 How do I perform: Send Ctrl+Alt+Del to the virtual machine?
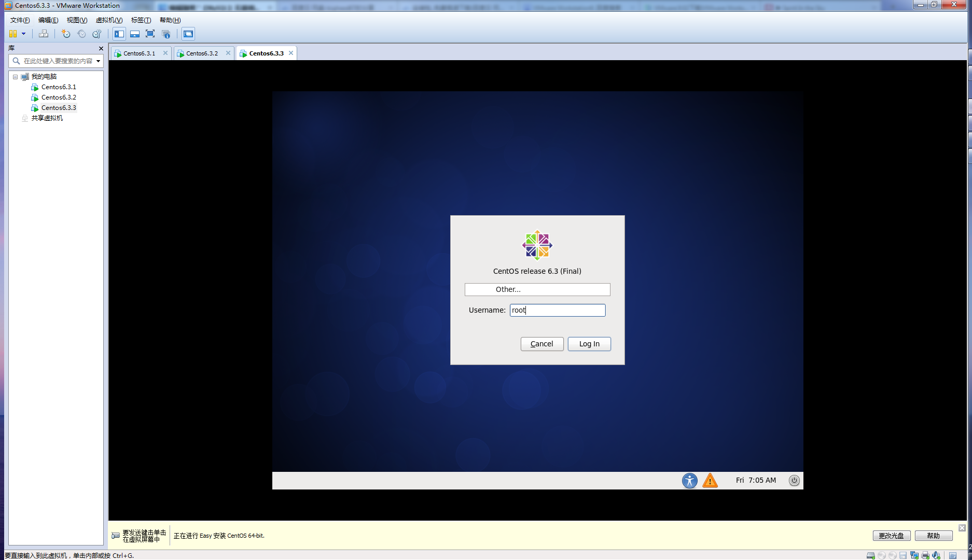44,34
